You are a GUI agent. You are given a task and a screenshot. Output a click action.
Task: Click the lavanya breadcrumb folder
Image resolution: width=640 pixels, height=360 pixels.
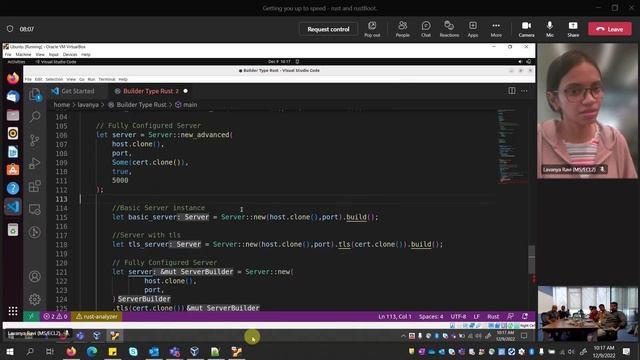tap(88, 104)
